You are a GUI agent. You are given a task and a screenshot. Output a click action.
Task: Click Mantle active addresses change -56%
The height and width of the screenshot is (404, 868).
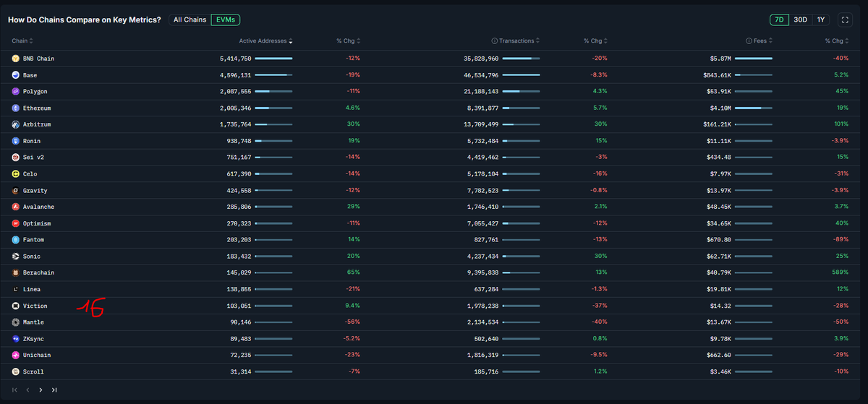tap(352, 322)
